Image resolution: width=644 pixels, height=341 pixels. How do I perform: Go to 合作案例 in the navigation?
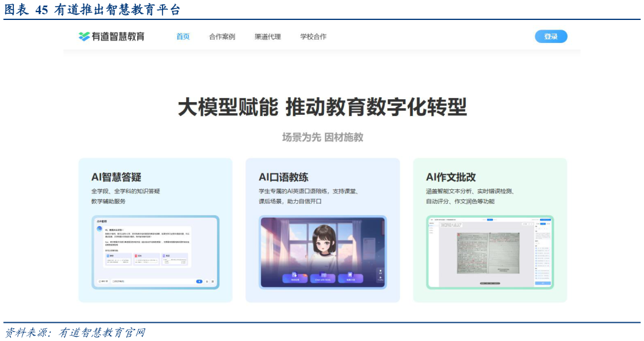coord(222,36)
